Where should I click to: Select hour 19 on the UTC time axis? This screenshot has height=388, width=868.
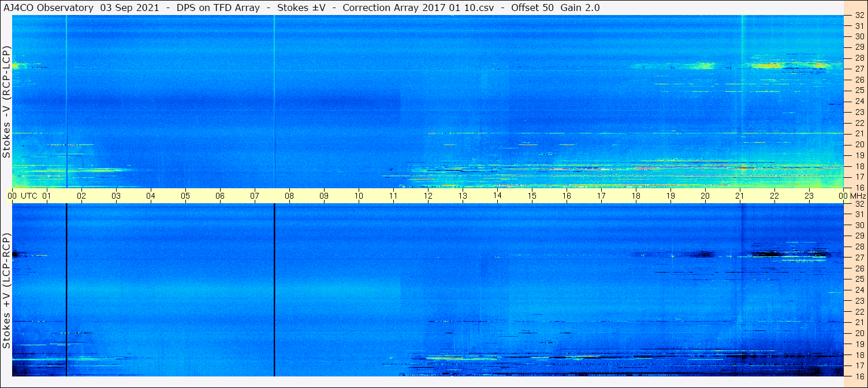click(670, 196)
